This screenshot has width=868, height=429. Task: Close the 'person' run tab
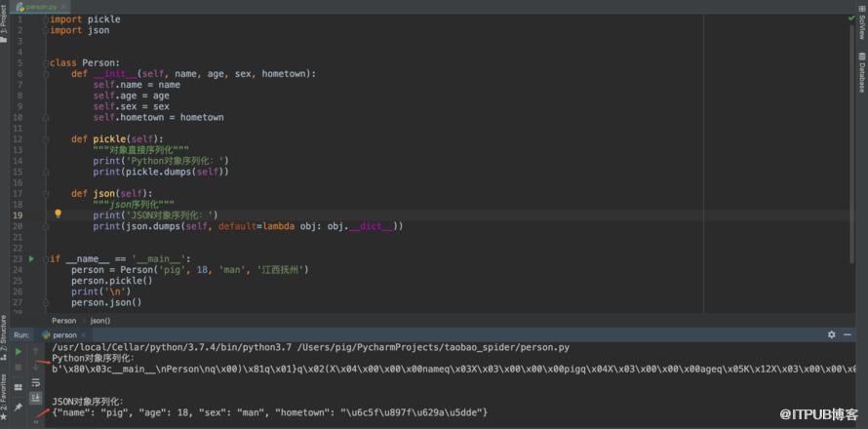[83, 335]
